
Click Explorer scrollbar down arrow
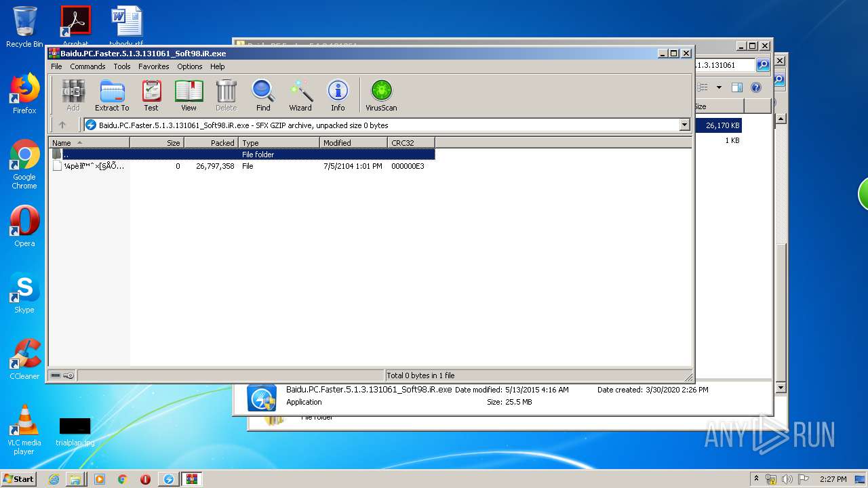coord(780,388)
